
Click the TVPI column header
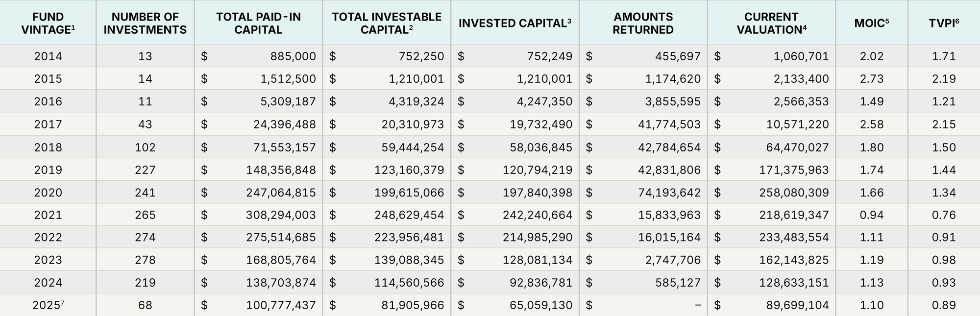[x=944, y=23]
